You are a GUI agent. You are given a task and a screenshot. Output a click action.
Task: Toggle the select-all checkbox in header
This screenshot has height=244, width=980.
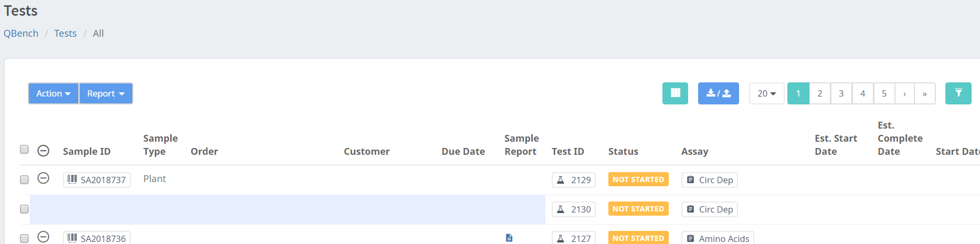pyautogui.click(x=24, y=150)
